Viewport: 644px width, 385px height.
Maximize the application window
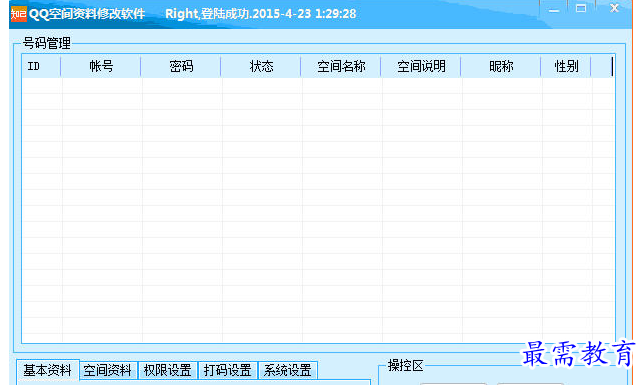click(x=581, y=8)
